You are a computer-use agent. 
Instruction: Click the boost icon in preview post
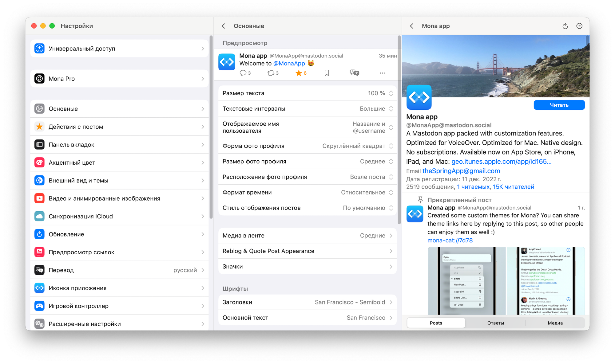[271, 73]
